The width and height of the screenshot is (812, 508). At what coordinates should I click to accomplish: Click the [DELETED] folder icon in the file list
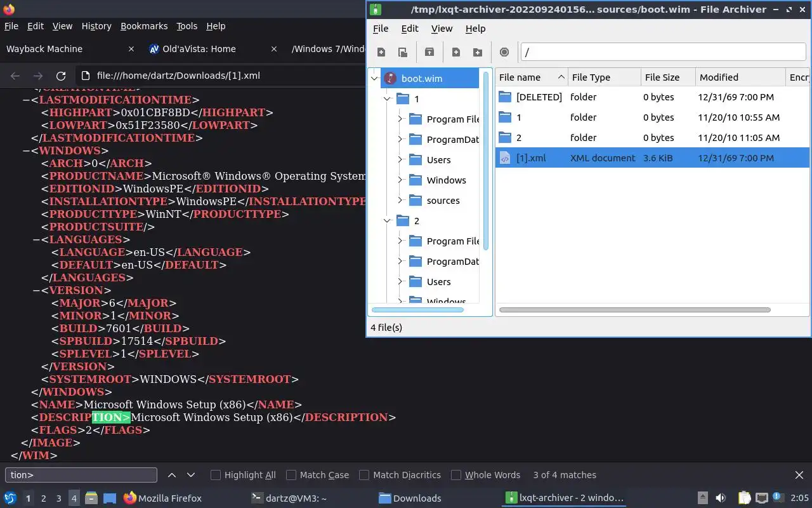point(505,97)
